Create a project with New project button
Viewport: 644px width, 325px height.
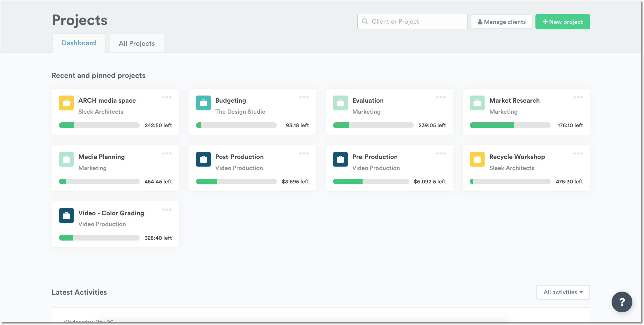coord(563,22)
